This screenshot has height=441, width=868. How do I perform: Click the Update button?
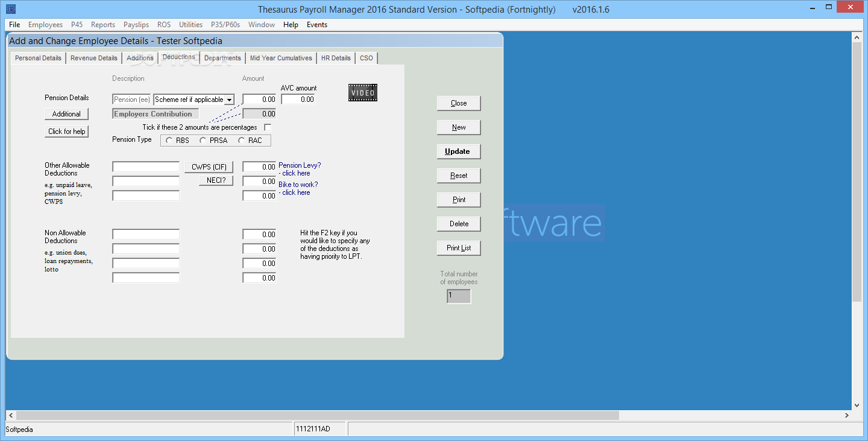coord(459,151)
